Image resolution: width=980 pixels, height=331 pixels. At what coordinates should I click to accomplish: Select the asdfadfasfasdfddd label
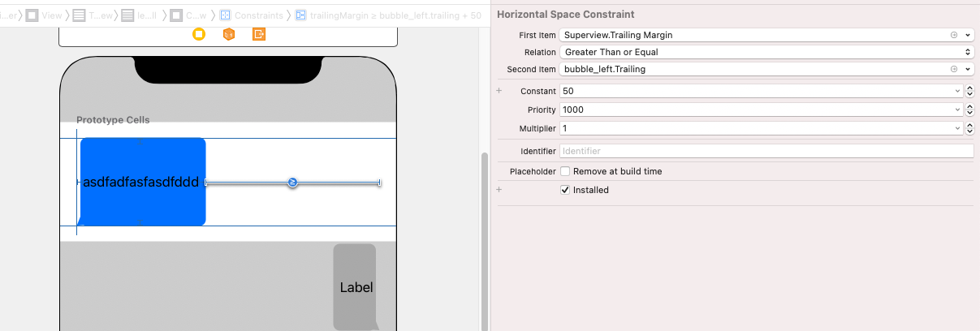[141, 182]
